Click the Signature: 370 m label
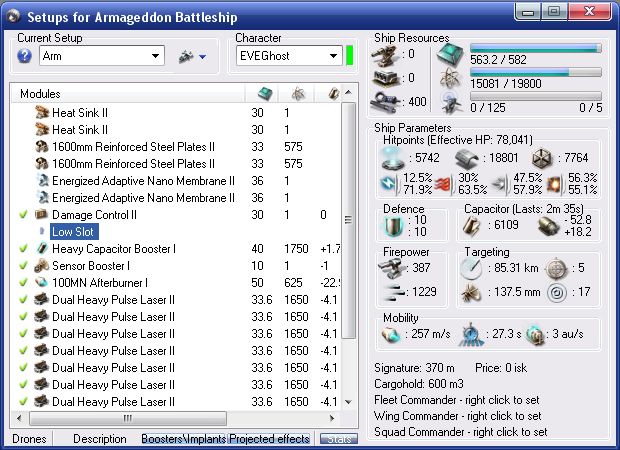The height and width of the screenshot is (450, 620). click(x=414, y=368)
